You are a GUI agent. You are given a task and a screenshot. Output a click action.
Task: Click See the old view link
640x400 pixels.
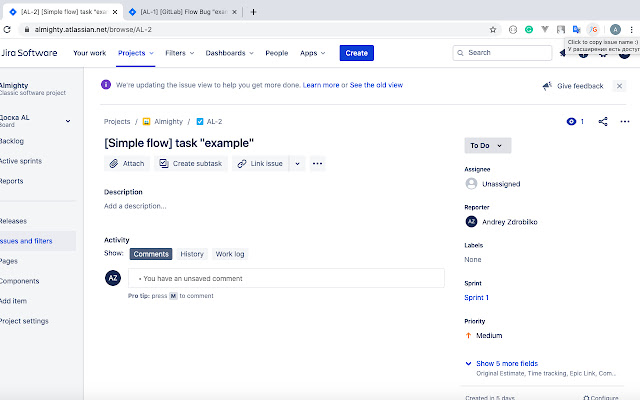(x=376, y=85)
